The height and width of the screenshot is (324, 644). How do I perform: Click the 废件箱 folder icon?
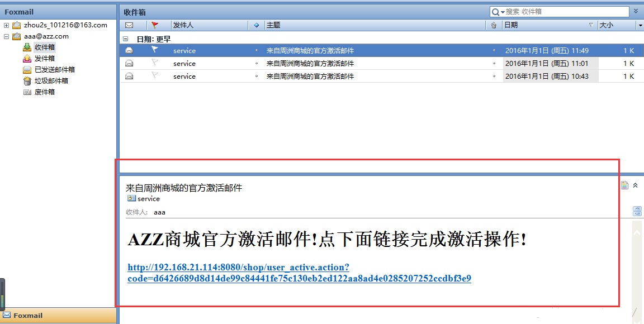point(27,92)
